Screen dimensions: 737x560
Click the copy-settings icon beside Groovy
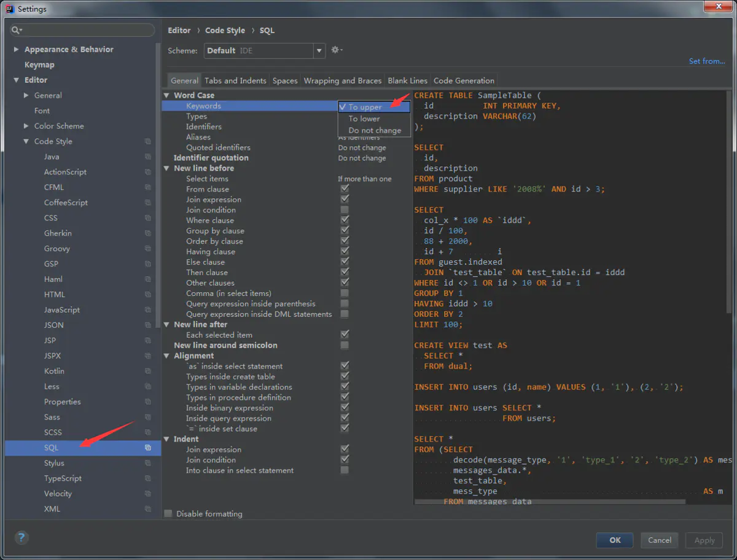[x=147, y=249]
